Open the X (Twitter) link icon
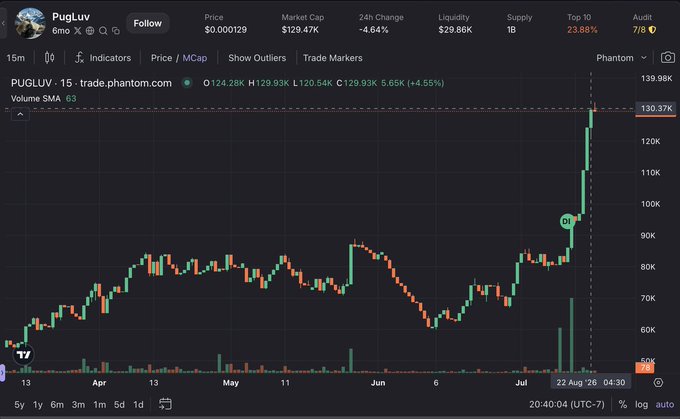Screen dimensions: 680x419 tap(78, 30)
